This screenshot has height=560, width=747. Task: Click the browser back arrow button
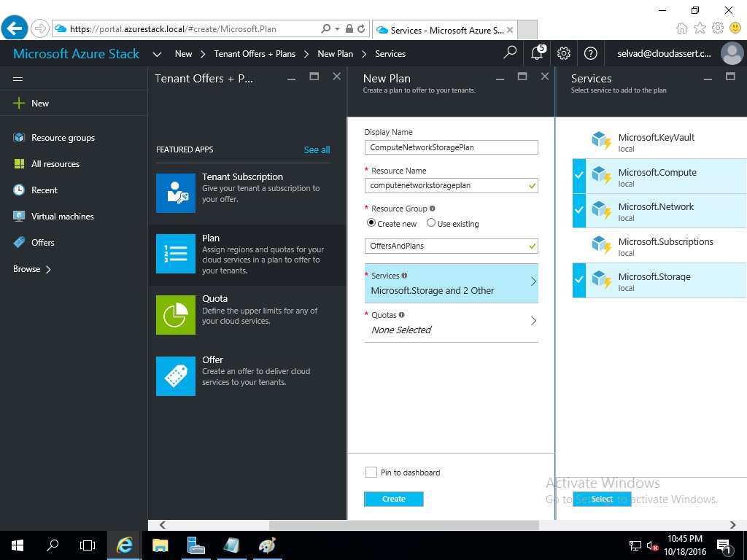click(x=15, y=28)
